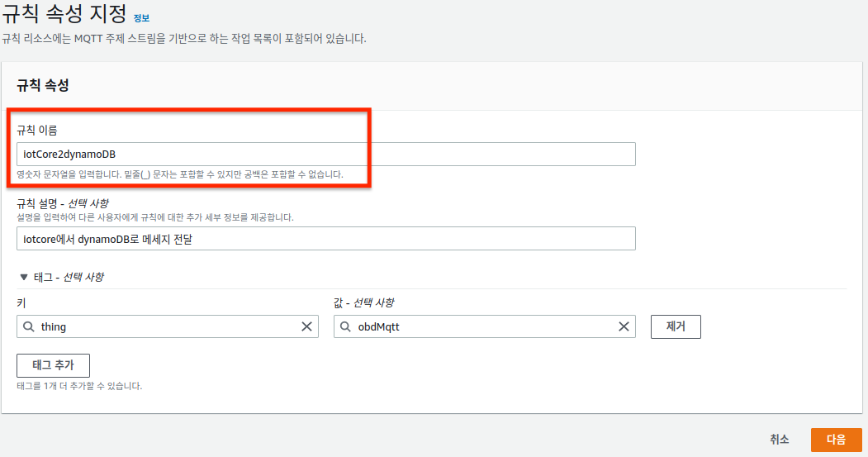Add a tag with 태그 추가 button

[x=53, y=365]
